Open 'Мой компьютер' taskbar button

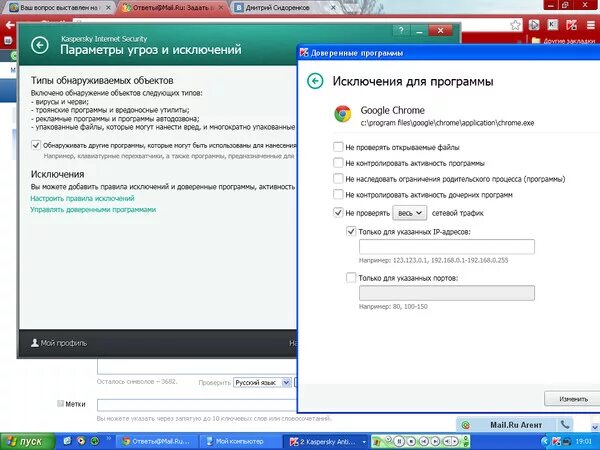(x=241, y=442)
